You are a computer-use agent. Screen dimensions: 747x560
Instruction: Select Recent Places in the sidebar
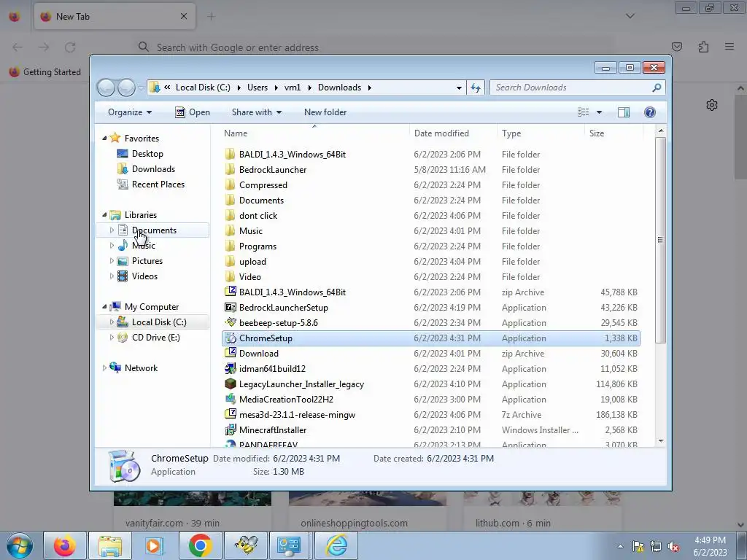[158, 184]
